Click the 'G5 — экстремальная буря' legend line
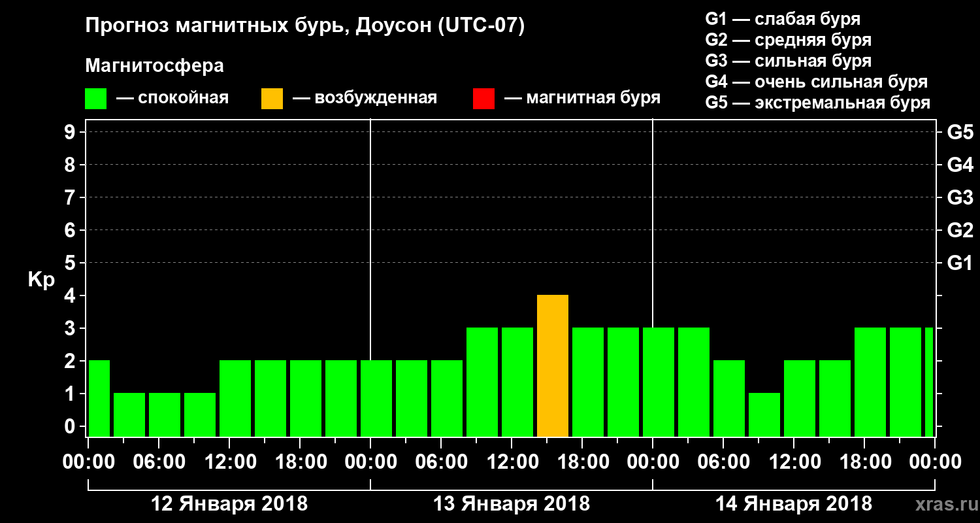This screenshot has height=523, width=980. tap(818, 103)
